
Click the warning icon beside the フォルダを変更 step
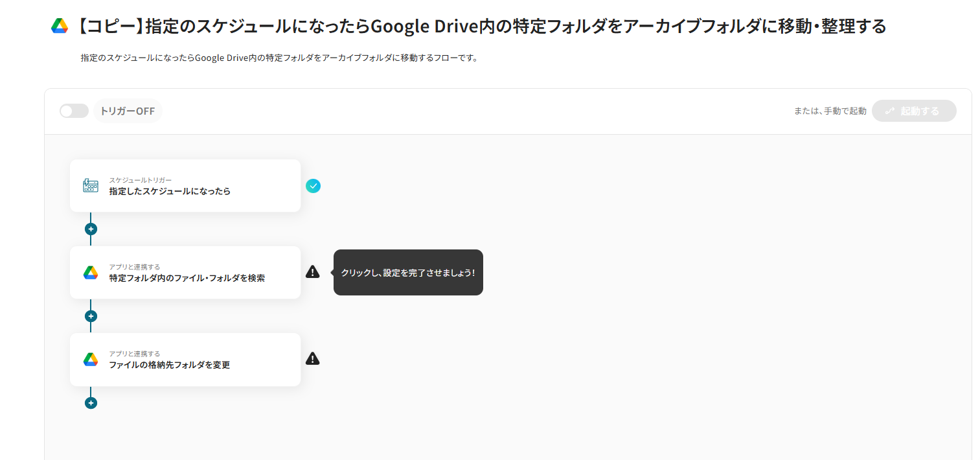[x=313, y=359]
